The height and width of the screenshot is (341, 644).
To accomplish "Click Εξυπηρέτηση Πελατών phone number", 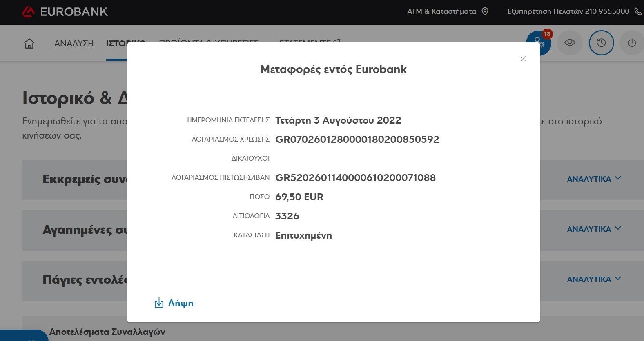I will [x=568, y=11].
